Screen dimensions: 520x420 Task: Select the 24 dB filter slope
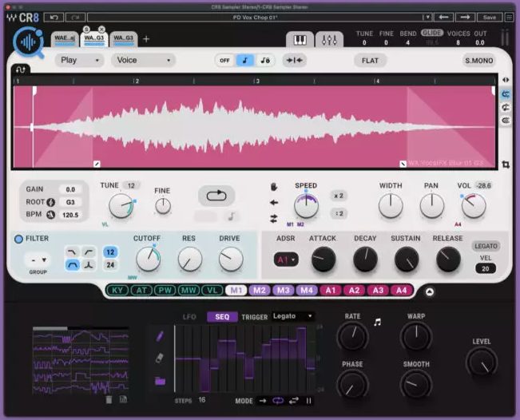pyautogui.click(x=110, y=265)
